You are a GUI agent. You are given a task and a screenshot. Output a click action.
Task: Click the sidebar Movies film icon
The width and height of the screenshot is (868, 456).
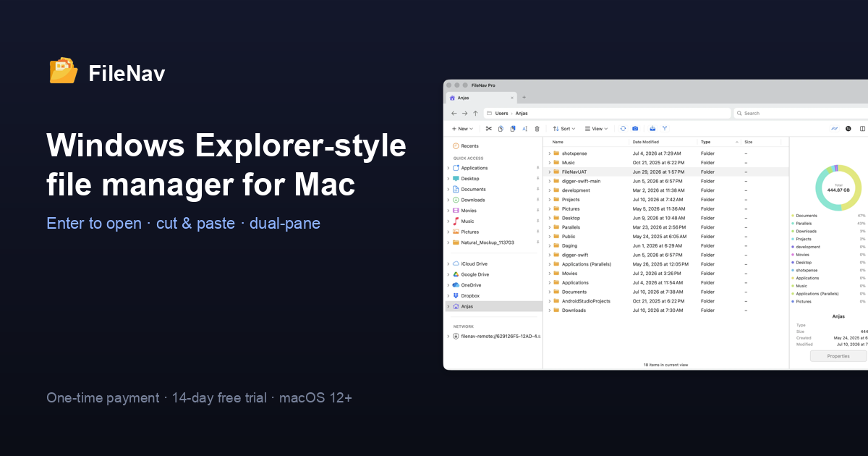tap(456, 211)
